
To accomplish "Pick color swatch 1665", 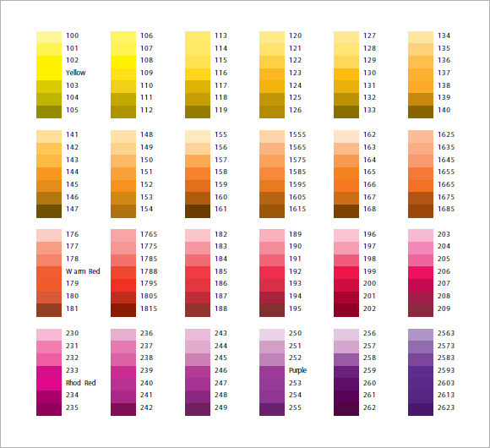I will (421, 186).
